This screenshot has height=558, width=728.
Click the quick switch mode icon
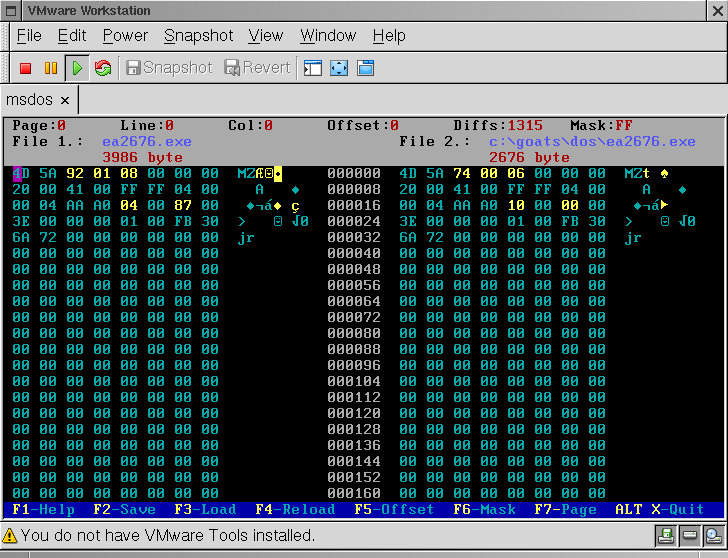365,68
